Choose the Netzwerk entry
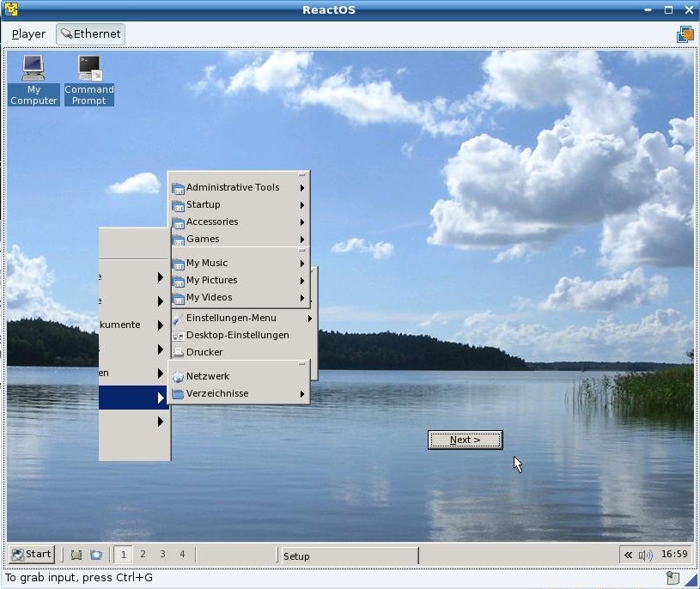The image size is (700, 589). [239, 377]
